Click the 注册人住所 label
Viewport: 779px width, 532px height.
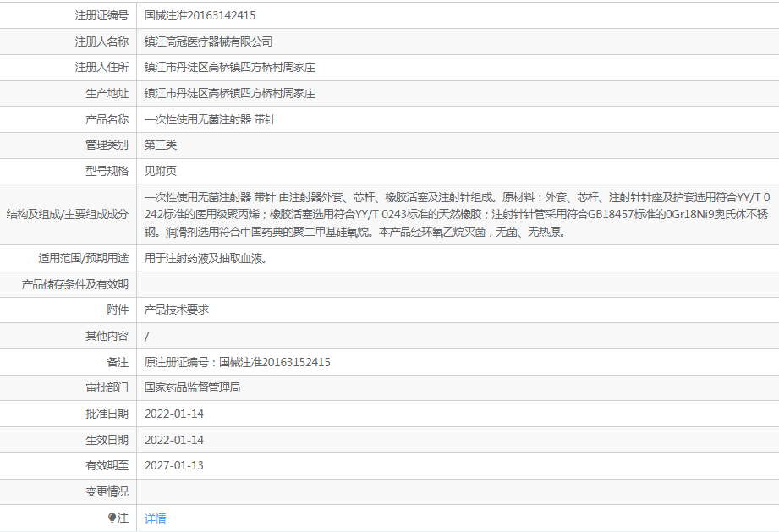[x=101, y=68]
